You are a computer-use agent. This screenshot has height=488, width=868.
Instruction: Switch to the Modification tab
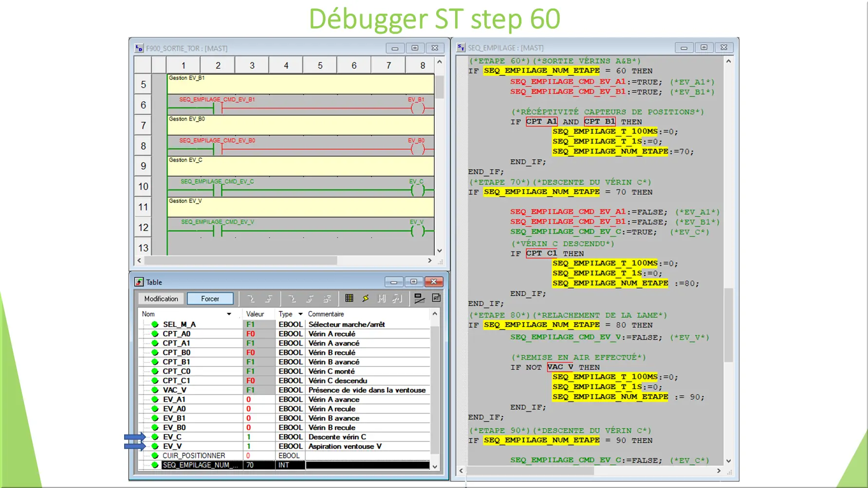(x=161, y=298)
